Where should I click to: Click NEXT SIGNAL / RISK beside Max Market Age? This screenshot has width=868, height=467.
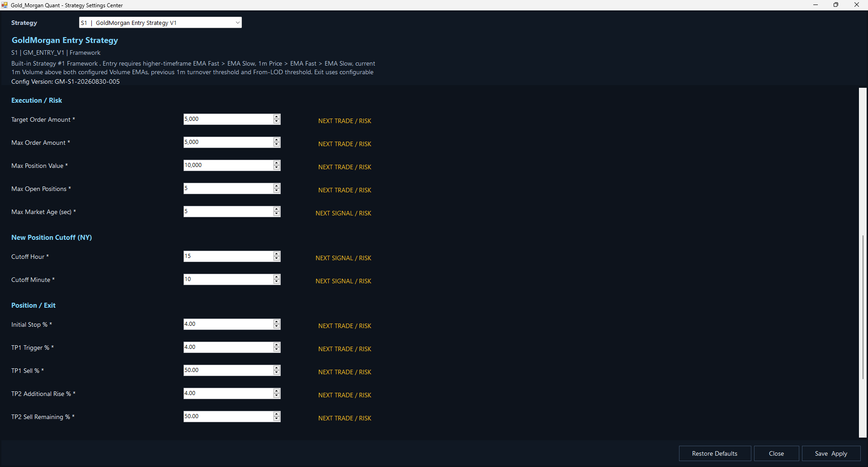[x=343, y=213]
